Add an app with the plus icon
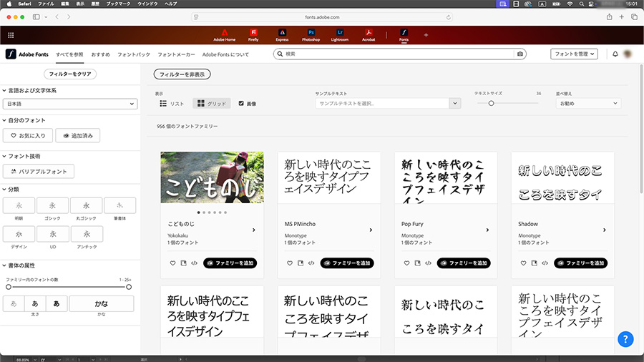 pos(426,35)
